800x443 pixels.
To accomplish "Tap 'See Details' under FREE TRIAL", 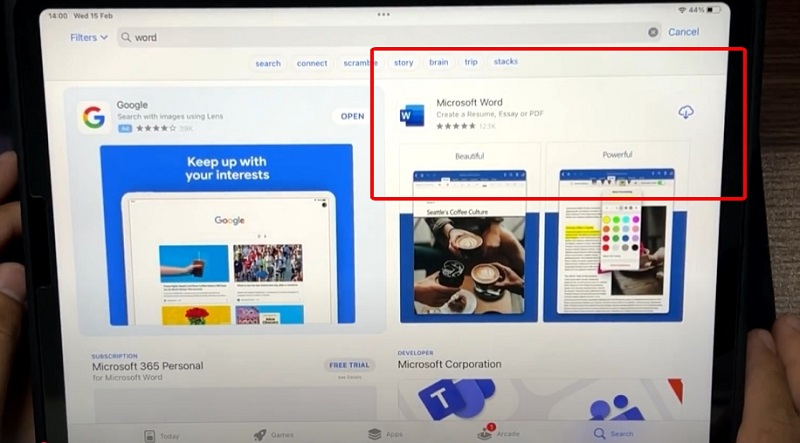I will pyautogui.click(x=349, y=377).
